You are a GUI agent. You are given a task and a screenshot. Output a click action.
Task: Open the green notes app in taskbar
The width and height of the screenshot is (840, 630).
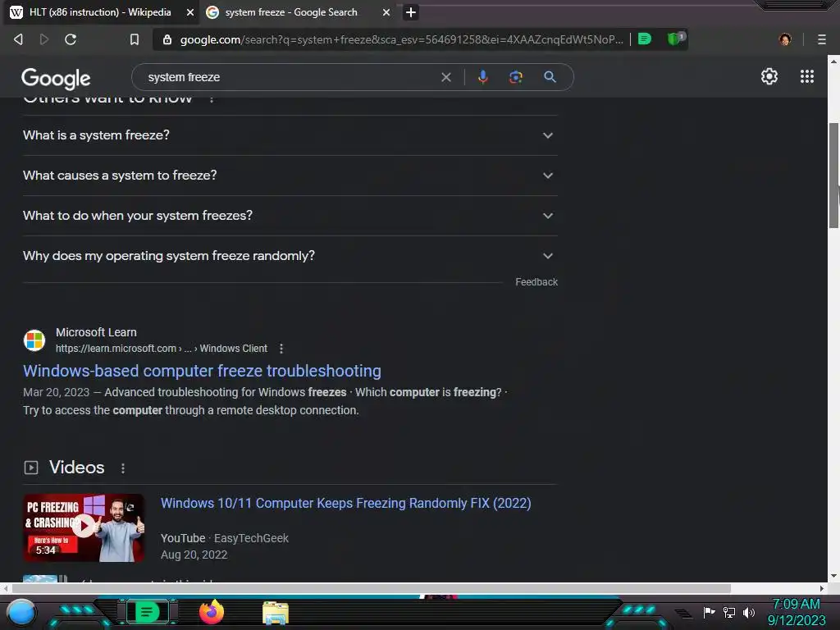pyautogui.click(x=148, y=612)
